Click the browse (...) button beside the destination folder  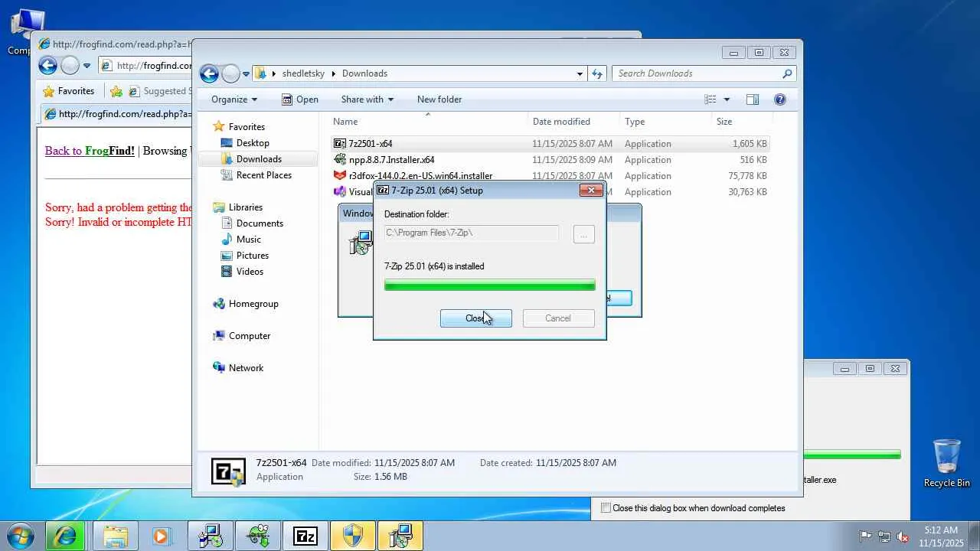point(583,234)
